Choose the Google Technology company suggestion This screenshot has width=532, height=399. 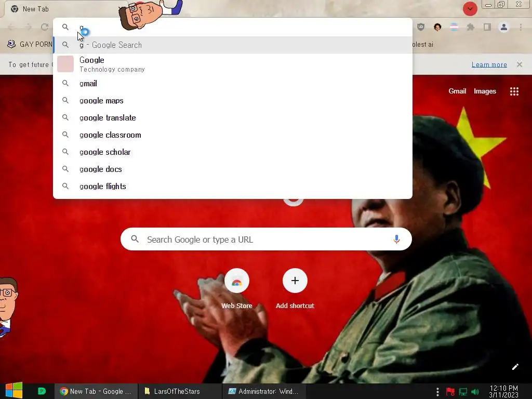tap(233, 64)
